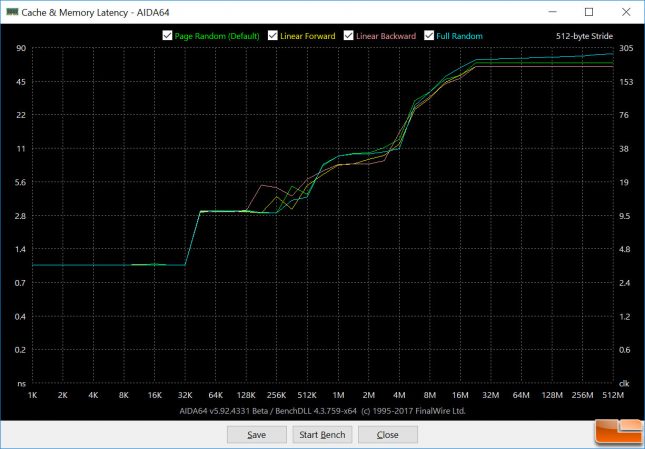
Task: Click the 9.5 value on clk axis
Action: pyautogui.click(x=624, y=216)
